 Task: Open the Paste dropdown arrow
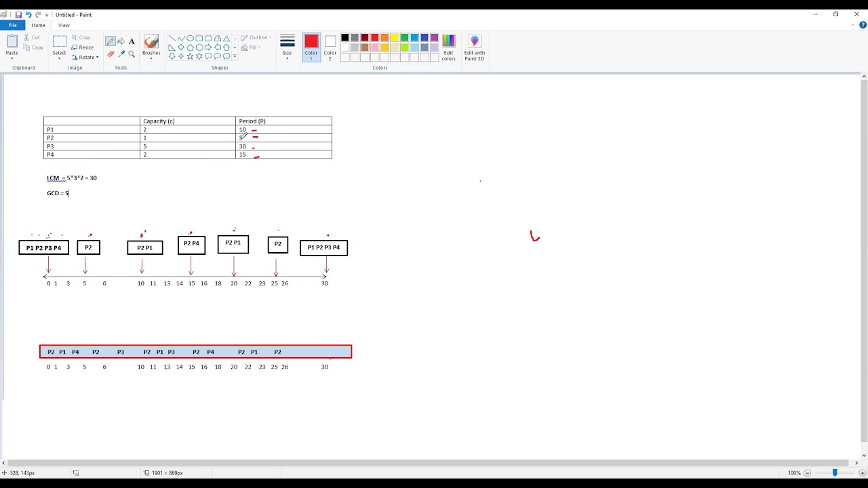pyautogui.click(x=12, y=57)
